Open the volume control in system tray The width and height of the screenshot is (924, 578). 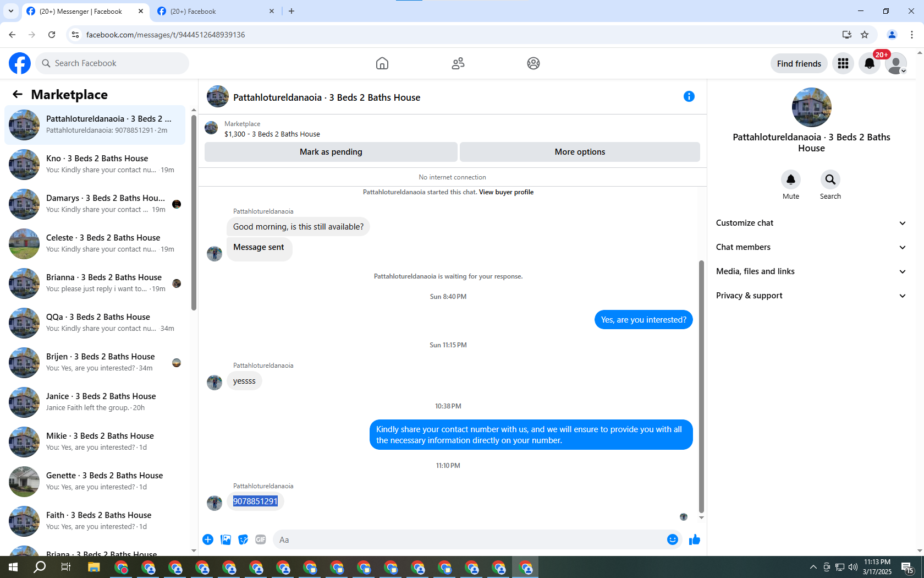tap(853, 567)
